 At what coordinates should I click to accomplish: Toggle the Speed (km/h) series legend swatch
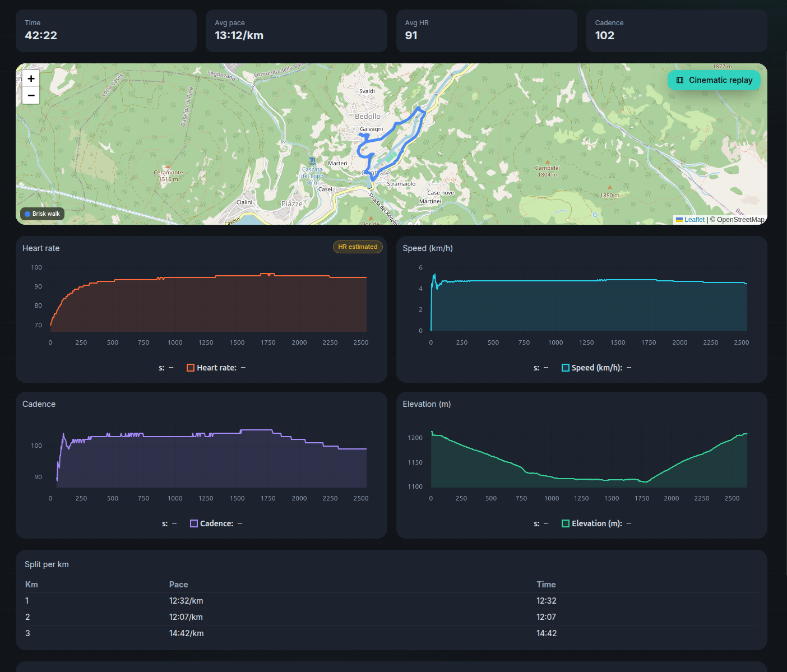pos(566,368)
